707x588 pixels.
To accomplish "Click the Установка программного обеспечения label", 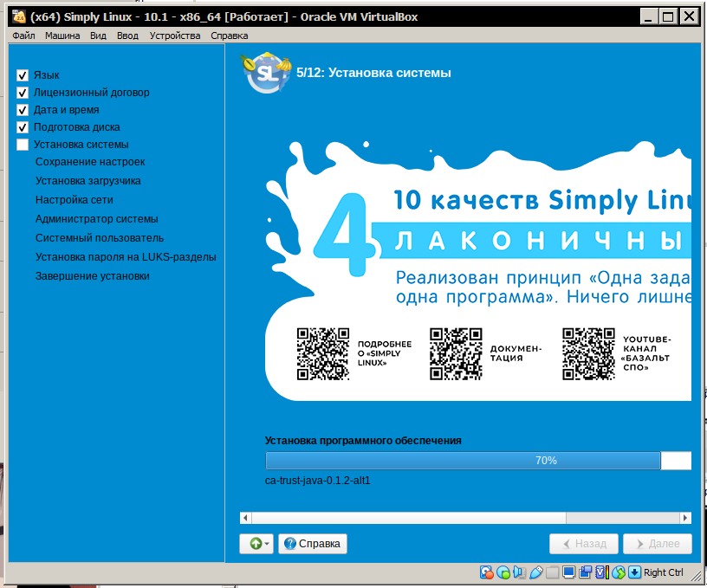I will tap(363, 441).
